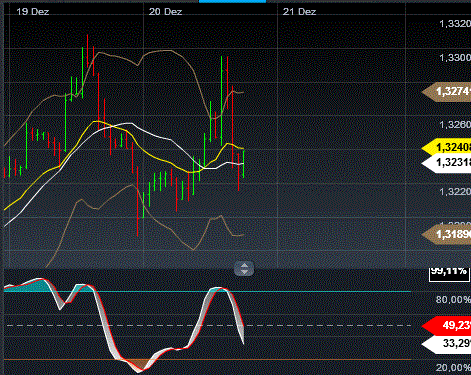Click the yellow moving average tag 1,32408
Screen dimensions: 471x375
click(x=447, y=147)
